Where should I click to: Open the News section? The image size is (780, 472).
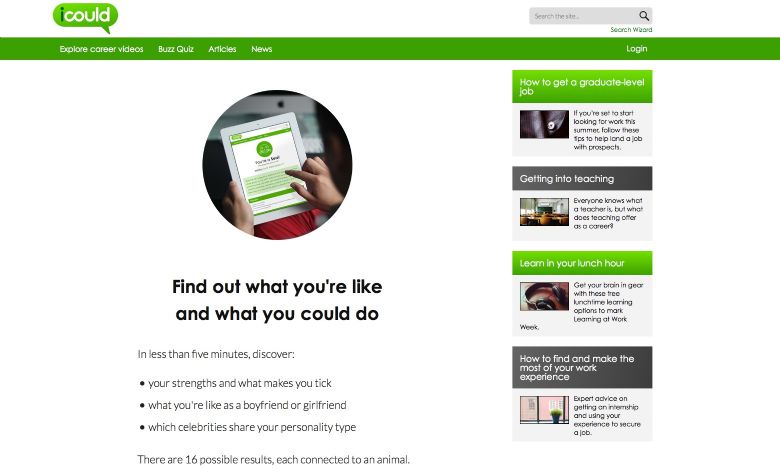[261, 49]
